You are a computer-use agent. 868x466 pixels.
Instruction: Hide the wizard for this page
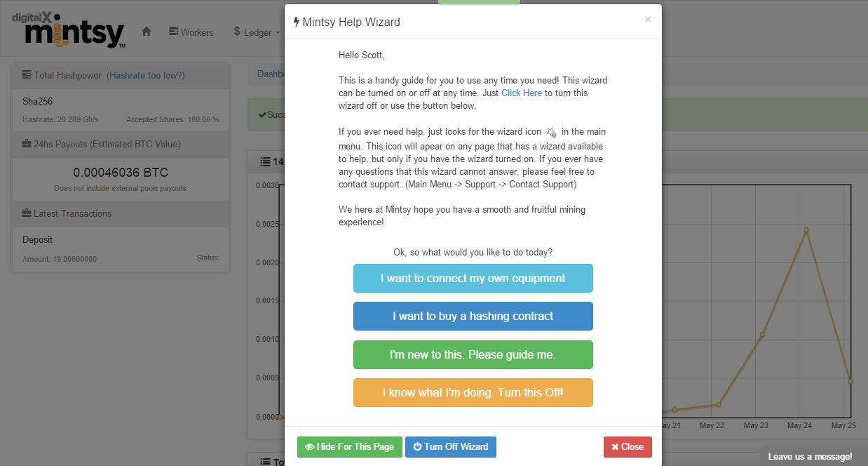point(349,447)
